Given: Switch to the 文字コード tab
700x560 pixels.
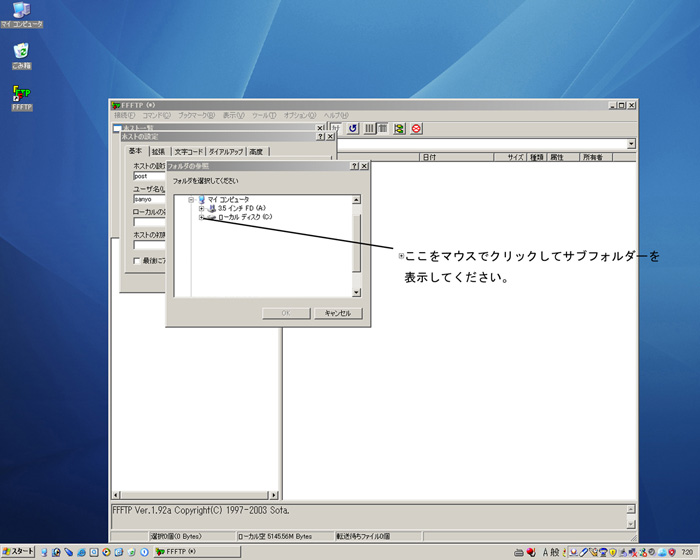Looking at the screenshot, I should [x=188, y=152].
